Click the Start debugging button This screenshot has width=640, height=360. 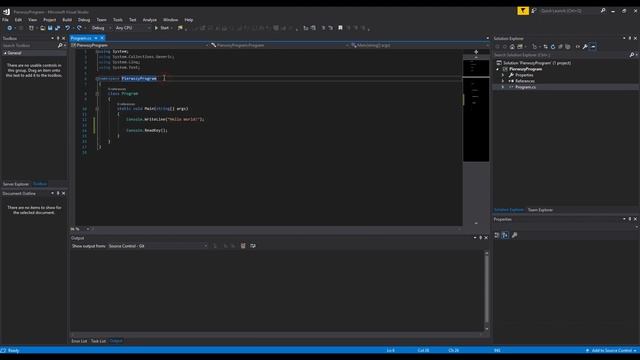click(x=162, y=28)
